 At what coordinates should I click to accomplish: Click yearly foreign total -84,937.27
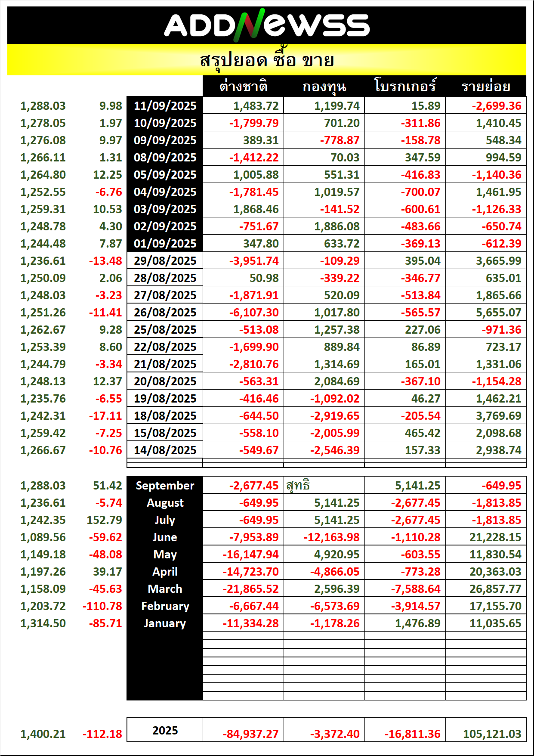pos(251,734)
